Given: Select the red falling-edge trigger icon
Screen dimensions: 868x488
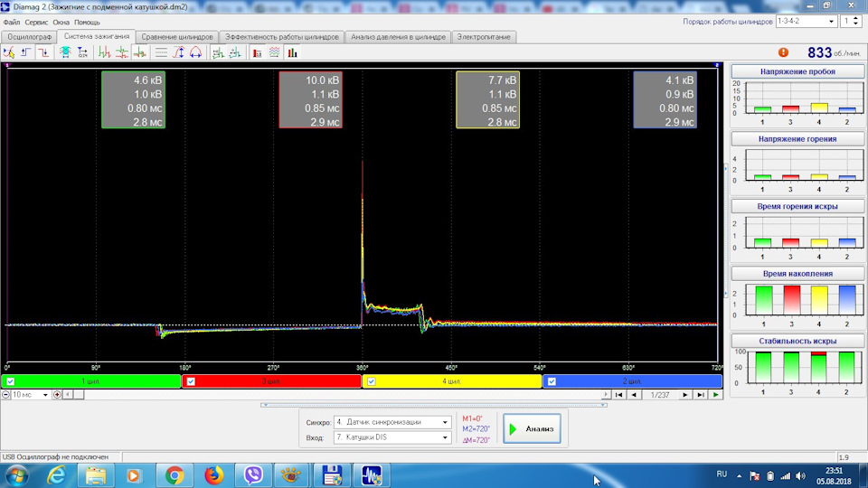Looking at the screenshot, I should [x=43, y=52].
